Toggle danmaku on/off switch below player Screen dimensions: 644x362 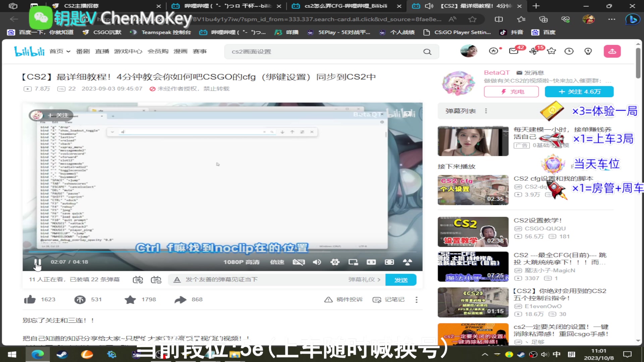(138, 280)
